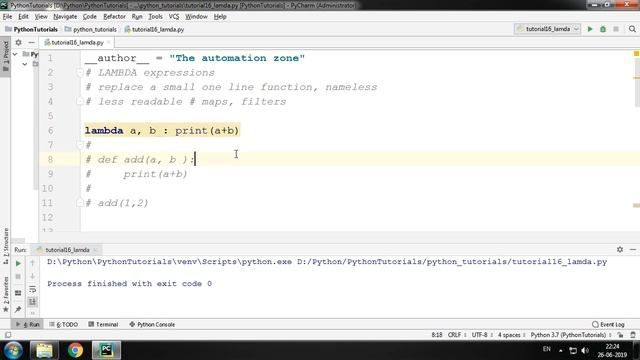Open the volume control in system tray
This screenshot has height=360, width=640.
(x=585, y=350)
